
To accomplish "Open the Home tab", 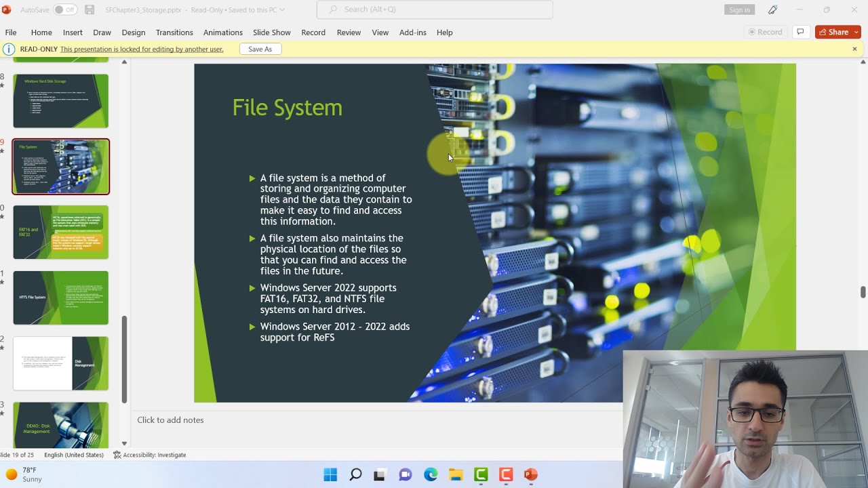I will click(x=41, y=33).
